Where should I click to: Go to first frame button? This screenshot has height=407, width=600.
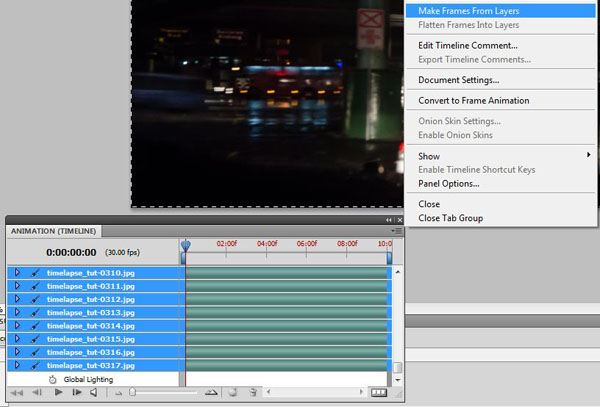point(17,392)
